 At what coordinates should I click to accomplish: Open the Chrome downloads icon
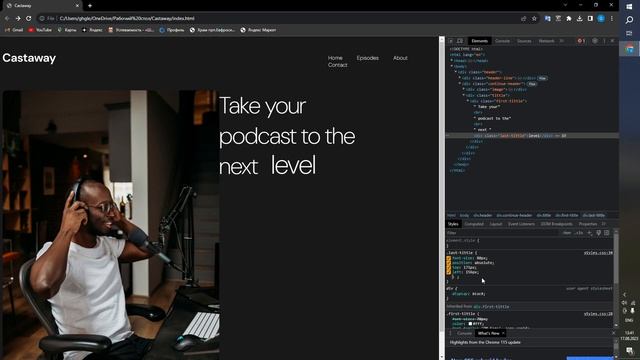[x=580, y=18]
